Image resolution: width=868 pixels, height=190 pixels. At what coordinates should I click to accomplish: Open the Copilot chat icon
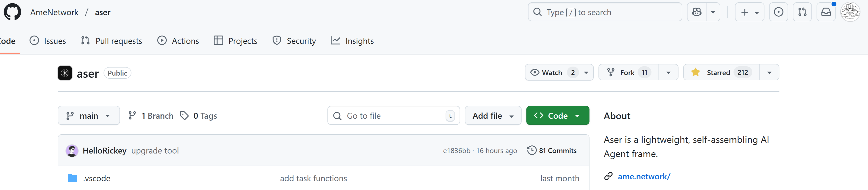point(696,12)
